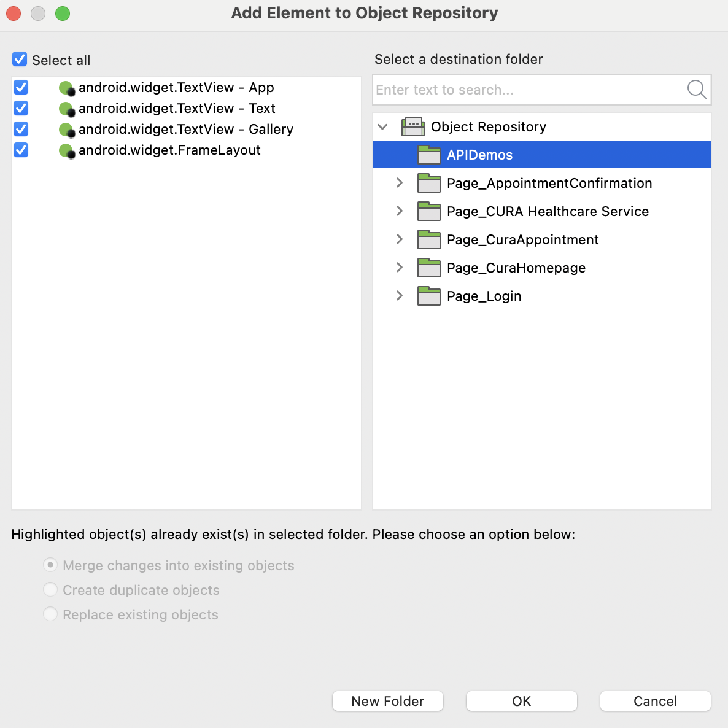Select the Page_Login destination folder

pyautogui.click(x=484, y=296)
